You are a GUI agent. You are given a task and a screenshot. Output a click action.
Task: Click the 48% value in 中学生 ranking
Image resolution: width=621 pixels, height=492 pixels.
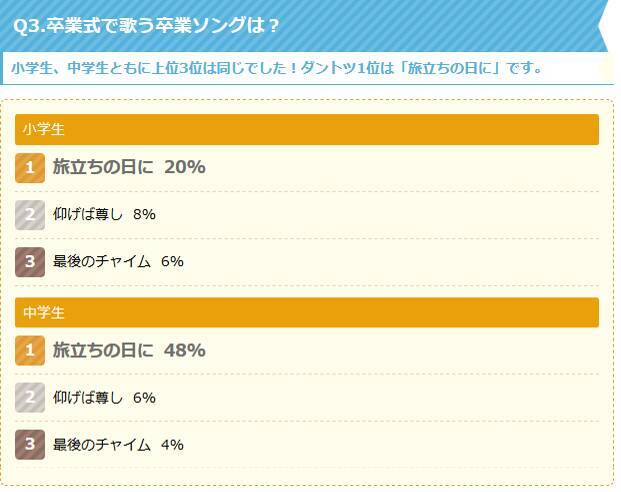click(184, 351)
